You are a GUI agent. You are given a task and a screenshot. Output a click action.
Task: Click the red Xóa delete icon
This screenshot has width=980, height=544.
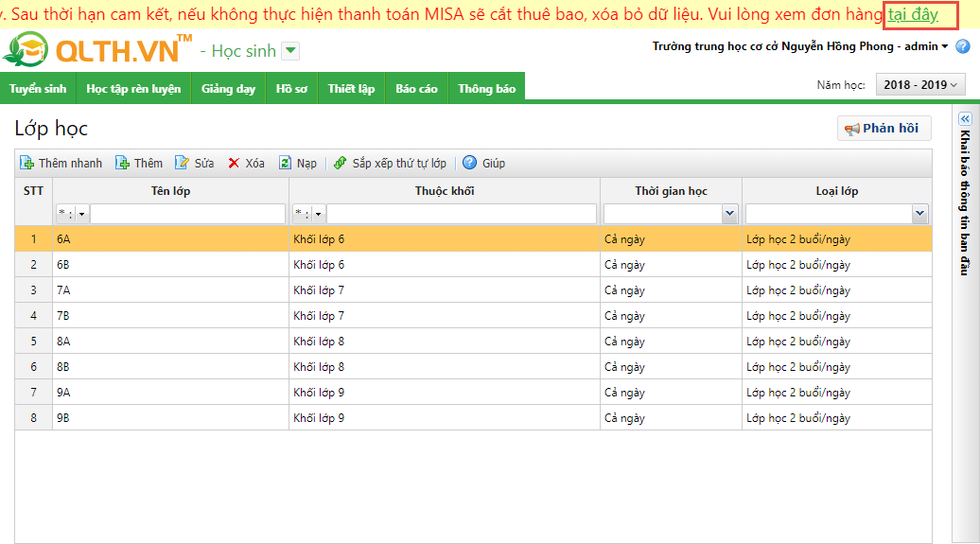pos(234,163)
